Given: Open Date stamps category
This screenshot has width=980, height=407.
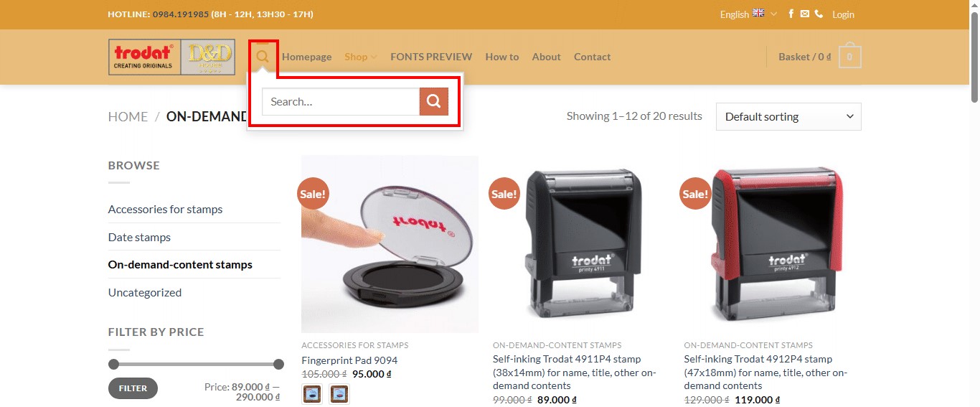Looking at the screenshot, I should (139, 237).
